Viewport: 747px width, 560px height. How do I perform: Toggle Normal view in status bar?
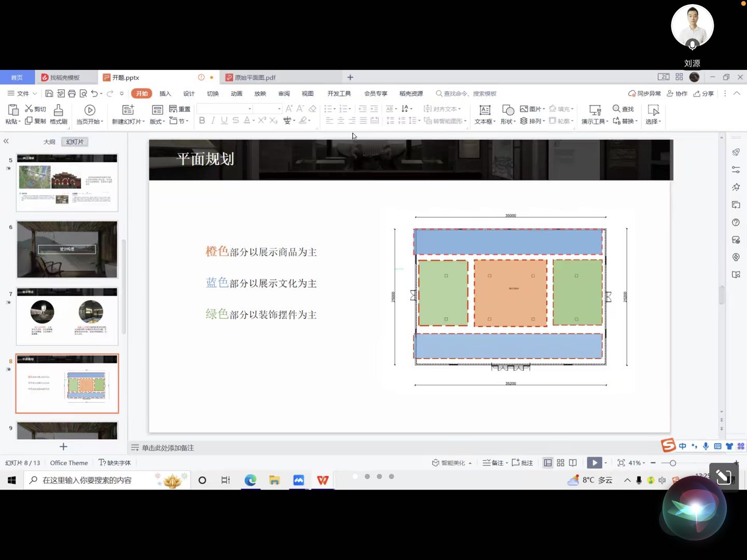pyautogui.click(x=548, y=463)
